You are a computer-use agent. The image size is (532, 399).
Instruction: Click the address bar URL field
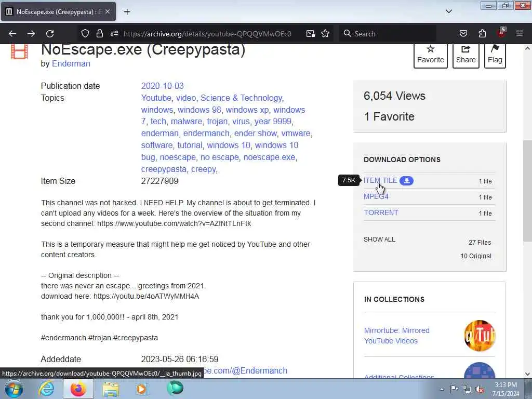click(208, 34)
